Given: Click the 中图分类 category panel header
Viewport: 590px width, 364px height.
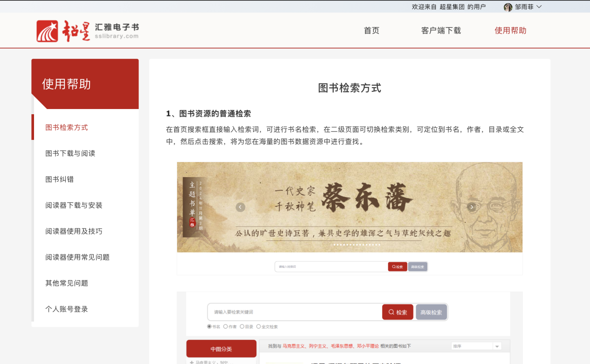Looking at the screenshot, I should tap(221, 349).
